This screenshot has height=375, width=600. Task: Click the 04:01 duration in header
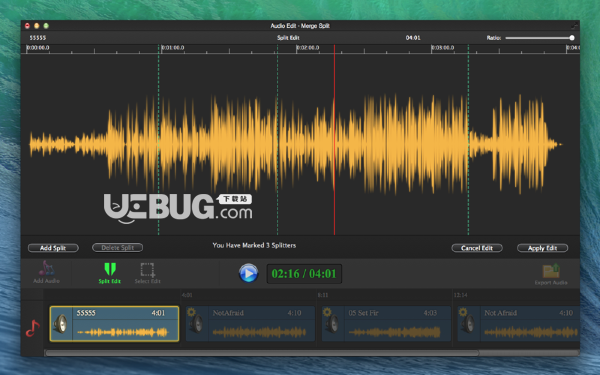[413, 38]
